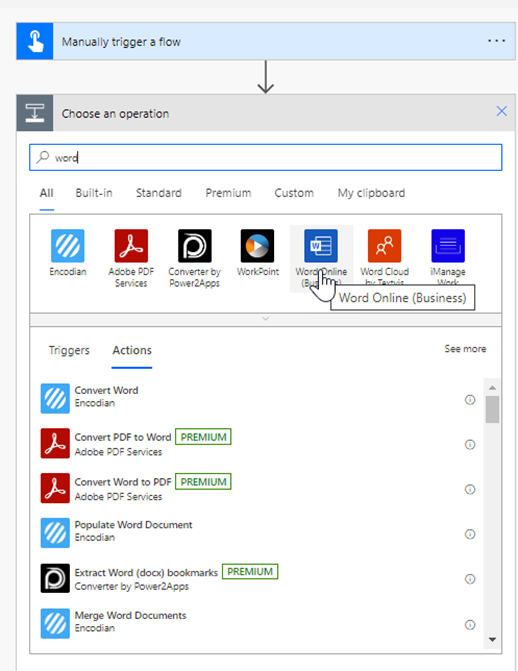Click the Manually trigger a flow title
Screen dimensions: 518x671
(x=121, y=42)
